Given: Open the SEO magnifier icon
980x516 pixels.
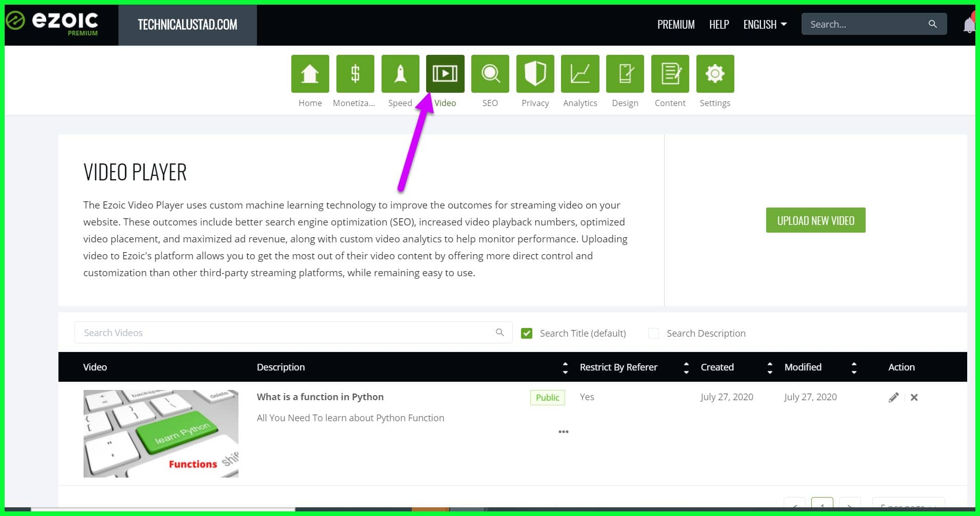Looking at the screenshot, I should tap(490, 74).
